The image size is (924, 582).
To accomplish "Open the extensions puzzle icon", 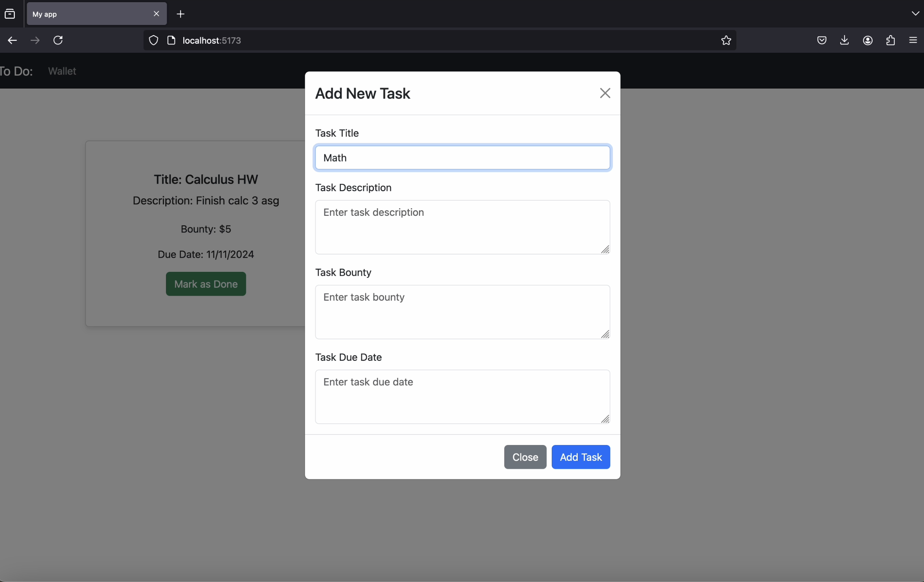I will (890, 40).
